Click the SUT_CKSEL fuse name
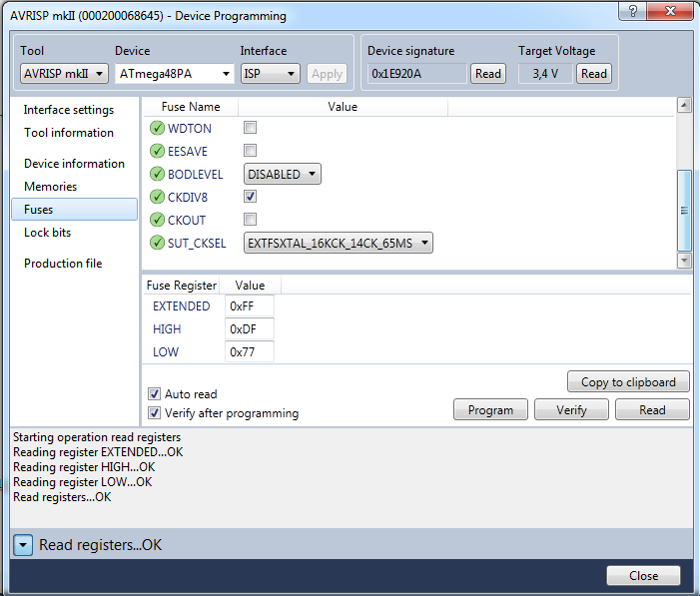700x596 pixels. [x=197, y=244]
